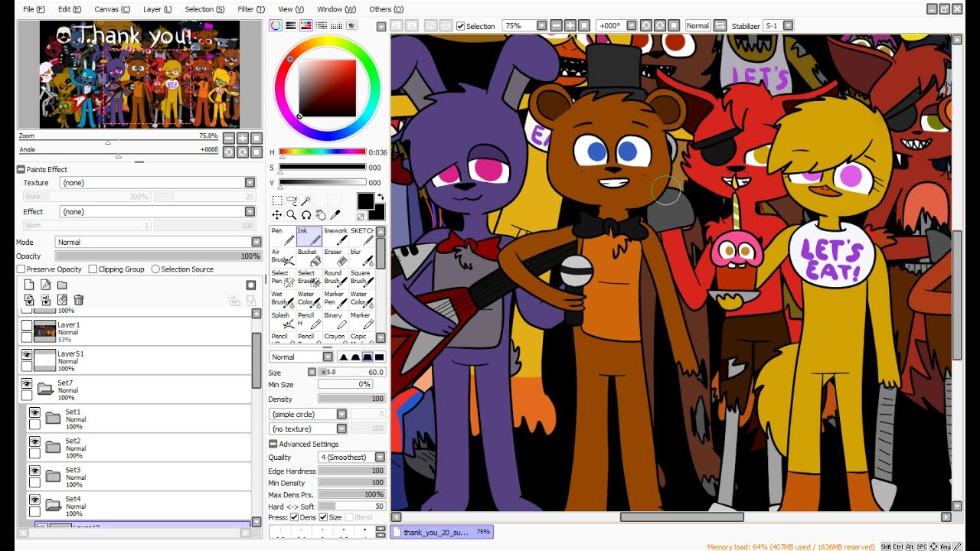Open the simple circle brush shape dropdown
This screenshot has width=980, height=551.
pyautogui.click(x=308, y=414)
